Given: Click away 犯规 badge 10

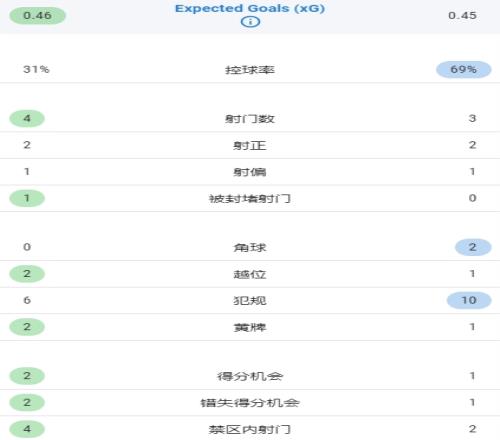Looking at the screenshot, I should (469, 300).
